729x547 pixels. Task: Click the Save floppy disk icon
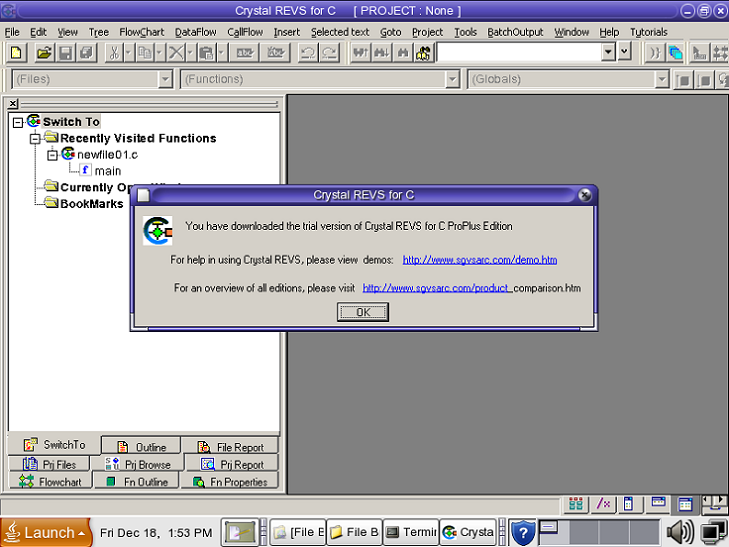pyautogui.click(x=66, y=53)
